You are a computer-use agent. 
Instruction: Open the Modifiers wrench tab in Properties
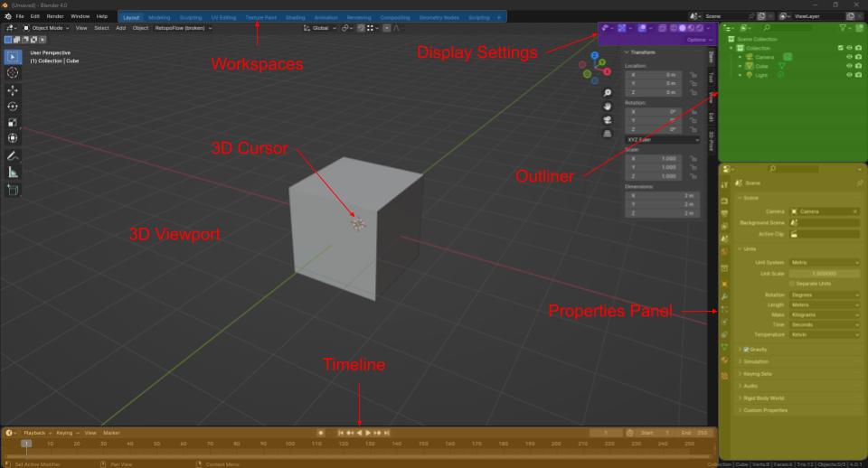click(724, 297)
